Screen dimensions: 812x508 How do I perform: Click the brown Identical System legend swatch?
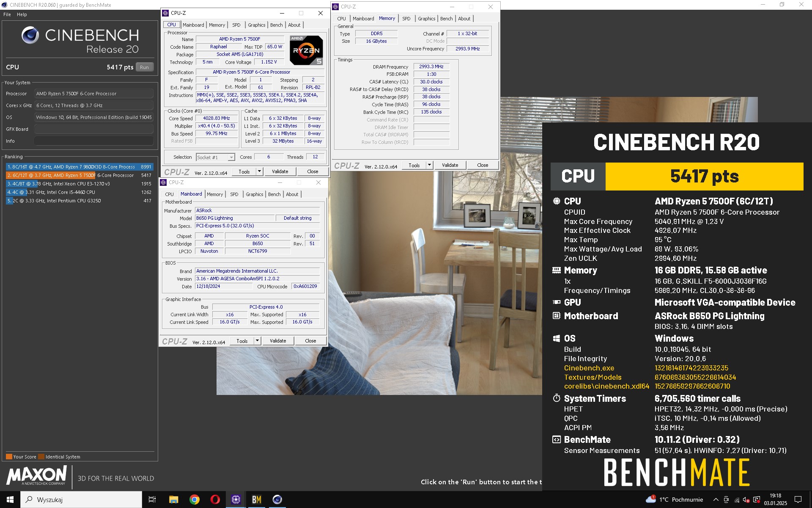pos(41,456)
